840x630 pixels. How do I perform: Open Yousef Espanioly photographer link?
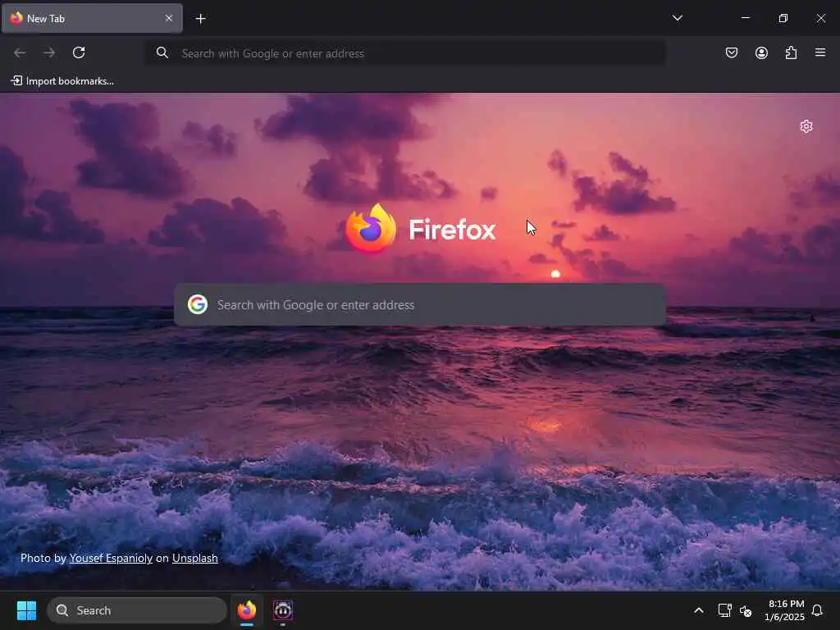[111, 558]
